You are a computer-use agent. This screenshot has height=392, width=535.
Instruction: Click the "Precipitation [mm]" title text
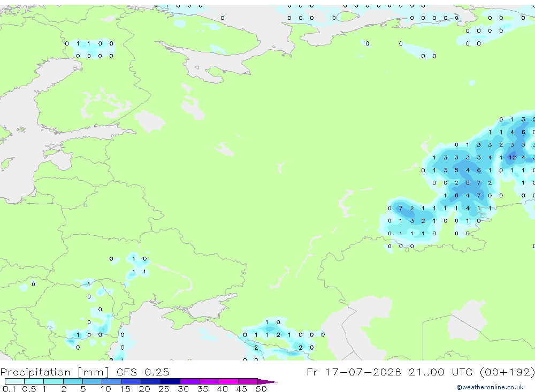tap(55, 372)
